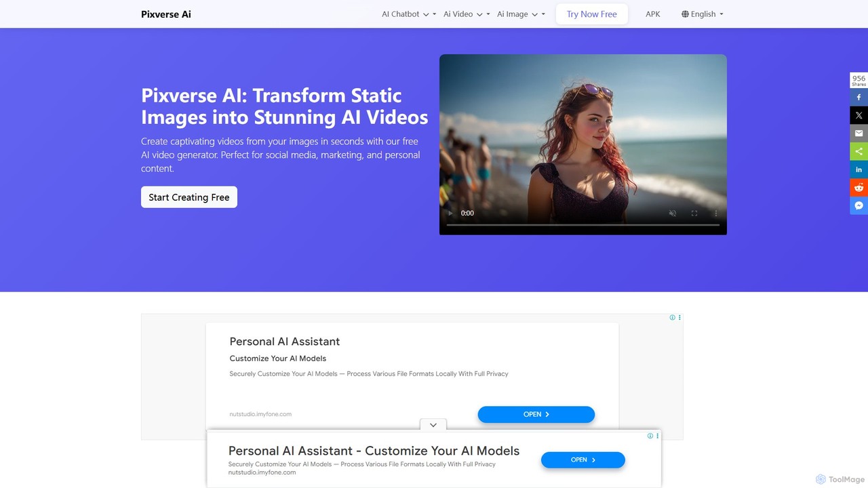Click the bottom banner ad info icon
The height and width of the screenshot is (488, 868).
(650, 436)
